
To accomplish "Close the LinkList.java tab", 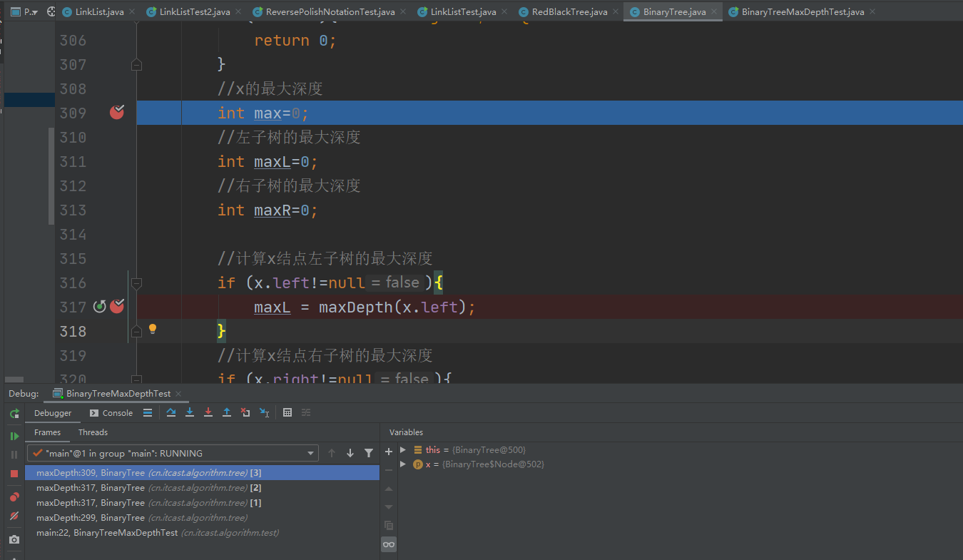I will (x=132, y=12).
